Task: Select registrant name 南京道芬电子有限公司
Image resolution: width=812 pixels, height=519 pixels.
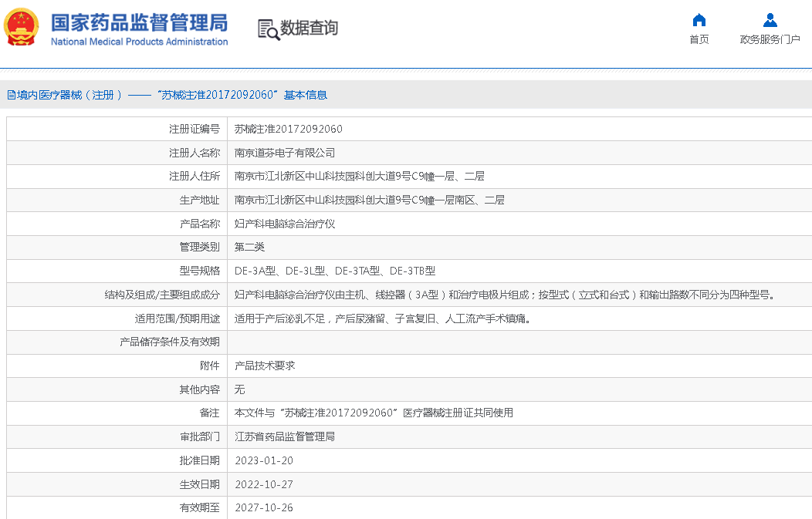Action: point(285,153)
